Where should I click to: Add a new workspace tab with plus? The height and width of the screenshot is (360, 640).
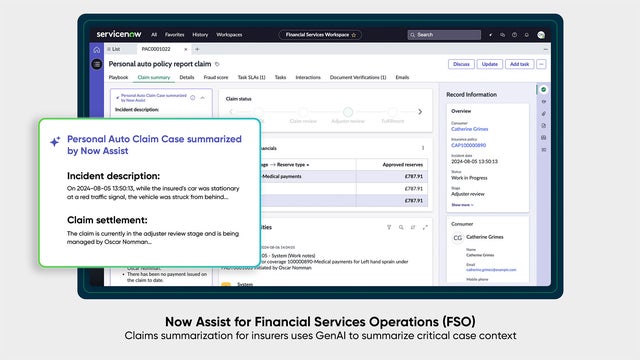point(197,49)
